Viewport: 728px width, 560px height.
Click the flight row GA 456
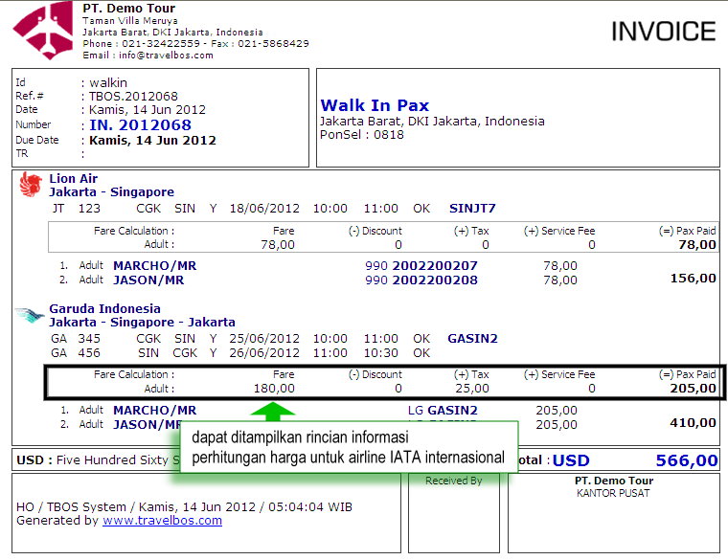pyautogui.click(x=240, y=353)
